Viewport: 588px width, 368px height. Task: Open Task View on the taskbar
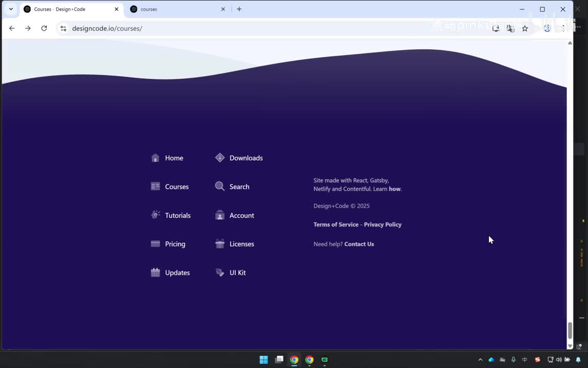coord(279,360)
